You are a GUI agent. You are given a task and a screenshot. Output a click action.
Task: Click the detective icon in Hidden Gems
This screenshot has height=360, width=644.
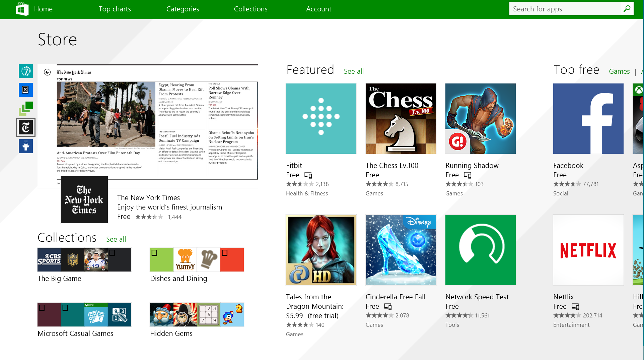click(185, 315)
